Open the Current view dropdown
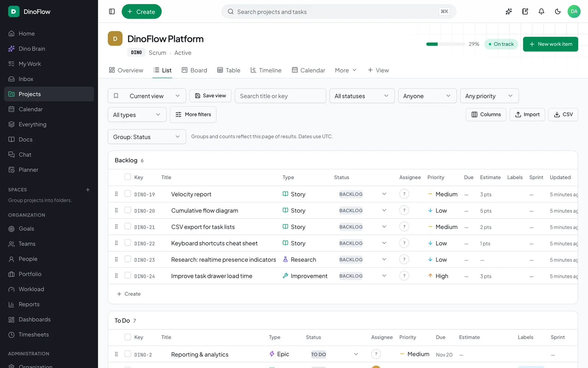Viewport: 588px width, 368px height. [147, 96]
